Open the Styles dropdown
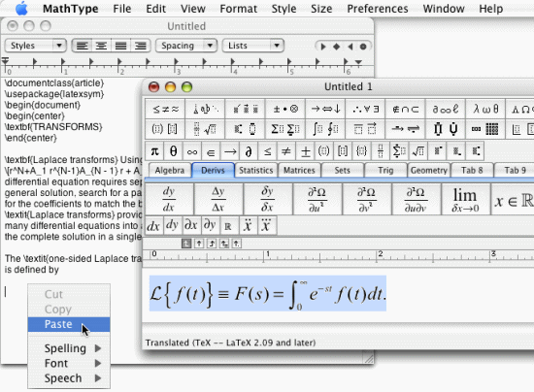The image size is (534, 392). [x=35, y=46]
